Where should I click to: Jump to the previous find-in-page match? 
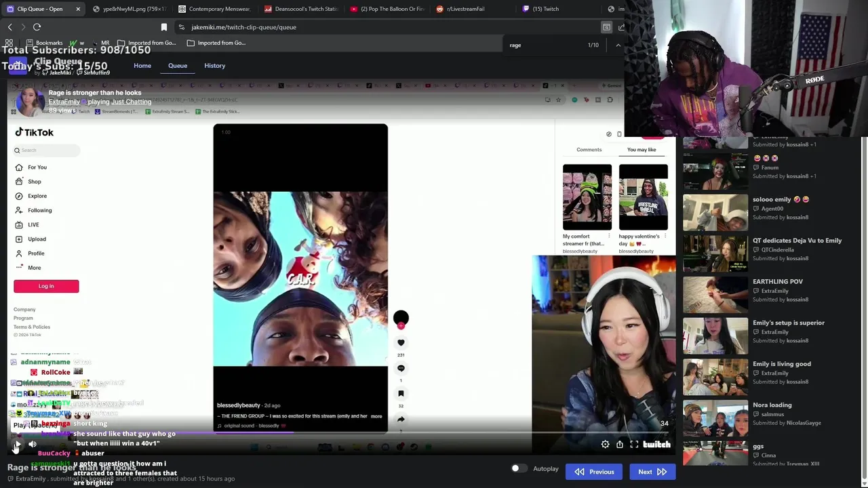pyautogui.click(x=618, y=45)
